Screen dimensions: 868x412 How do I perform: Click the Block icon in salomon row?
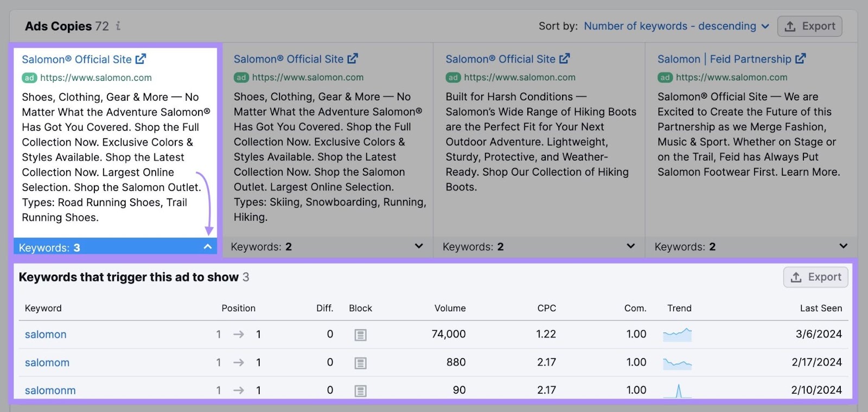[360, 335]
